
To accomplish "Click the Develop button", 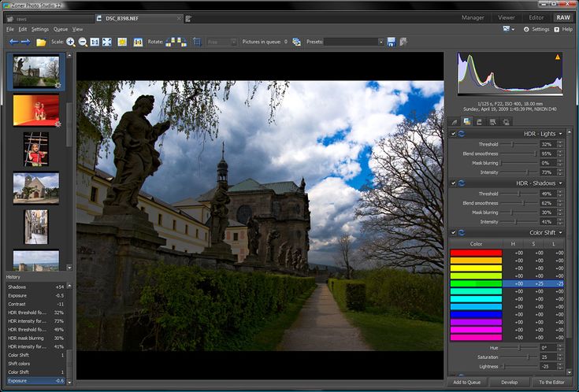I will (509, 382).
